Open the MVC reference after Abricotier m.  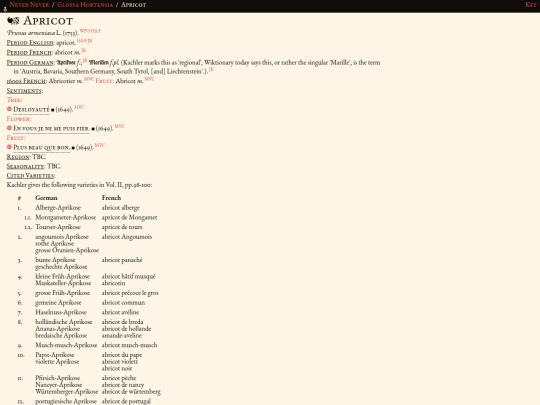tap(89, 79)
